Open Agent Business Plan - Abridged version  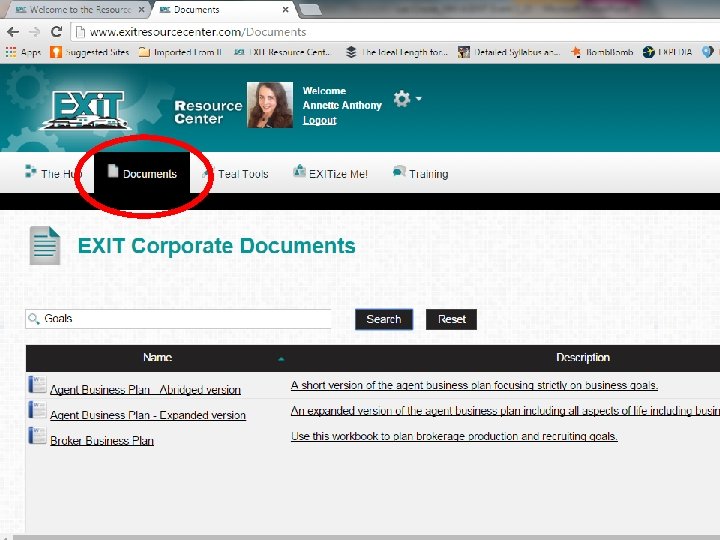click(145, 389)
